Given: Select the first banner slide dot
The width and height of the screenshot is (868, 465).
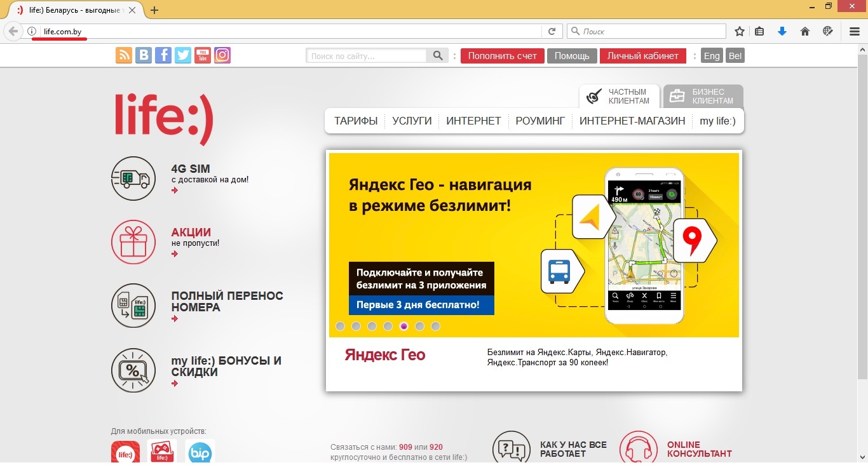Looking at the screenshot, I should coord(341,327).
